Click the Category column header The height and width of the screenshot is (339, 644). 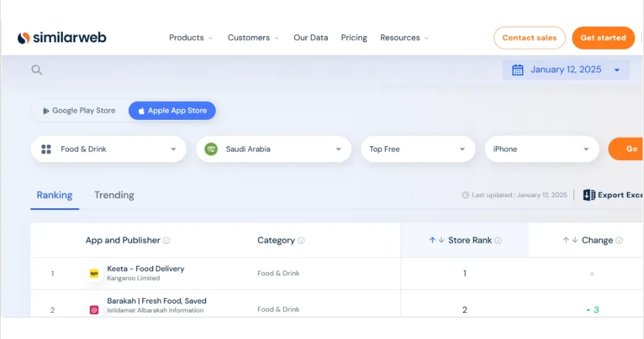(x=276, y=241)
